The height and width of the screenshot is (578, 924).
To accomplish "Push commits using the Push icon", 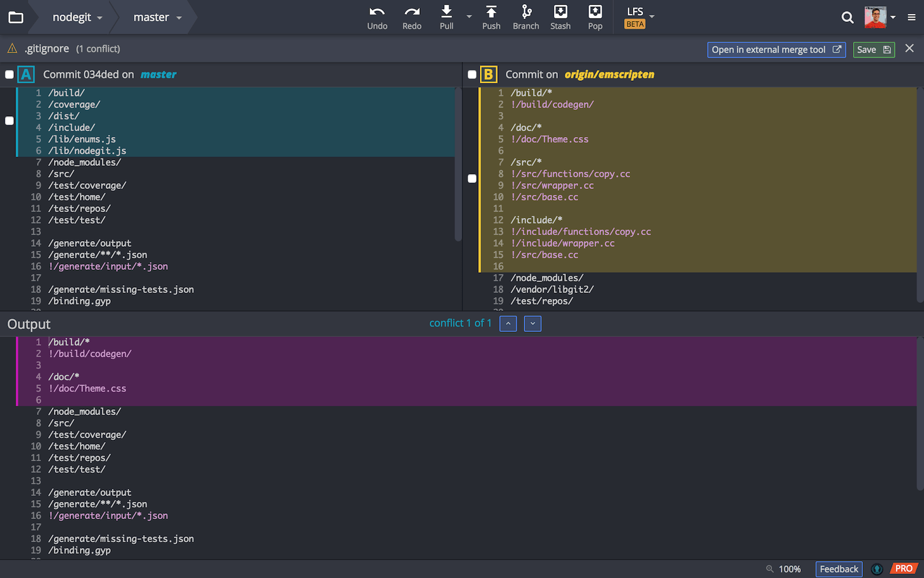I will (x=491, y=17).
